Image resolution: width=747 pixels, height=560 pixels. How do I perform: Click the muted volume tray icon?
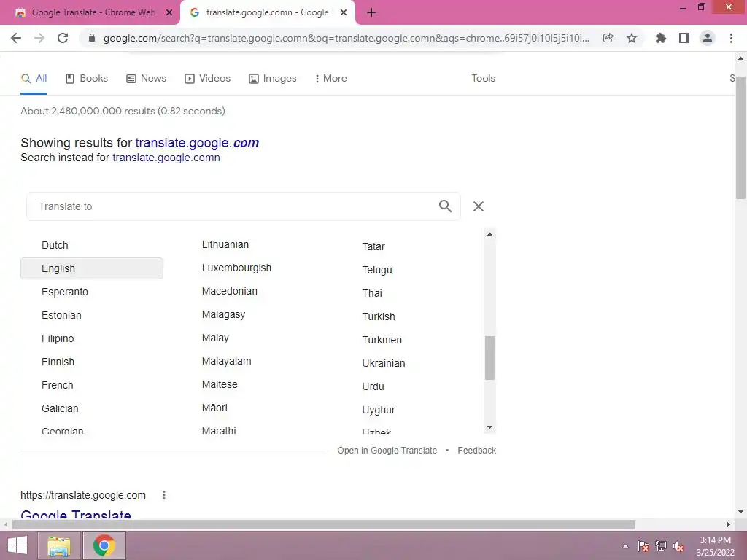pyautogui.click(x=678, y=546)
